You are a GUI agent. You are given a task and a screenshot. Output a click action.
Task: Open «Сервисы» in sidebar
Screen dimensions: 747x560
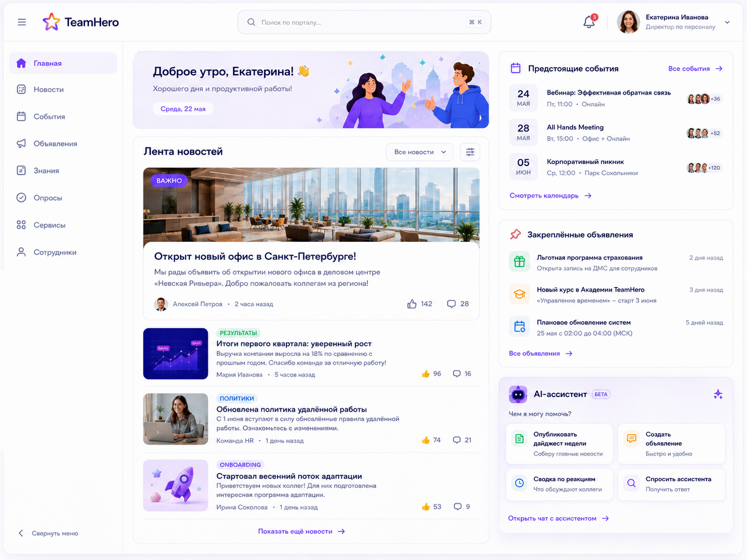click(x=63, y=225)
